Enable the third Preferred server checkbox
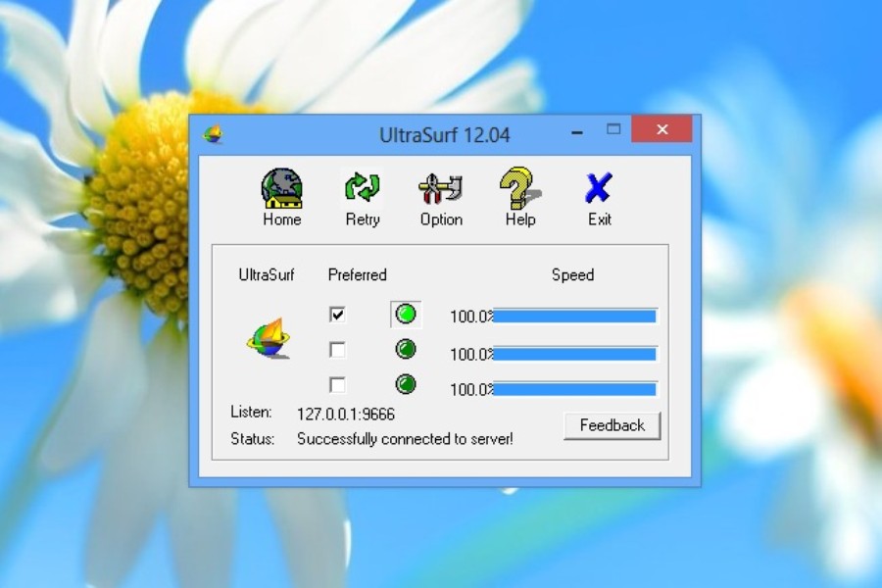 point(337,384)
